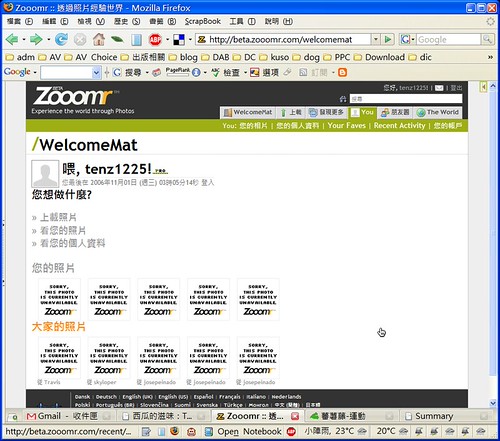Click the Adblock Plus ABP toolbar icon
Image resolution: width=500 pixels, height=441 pixels.
(x=155, y=40)
